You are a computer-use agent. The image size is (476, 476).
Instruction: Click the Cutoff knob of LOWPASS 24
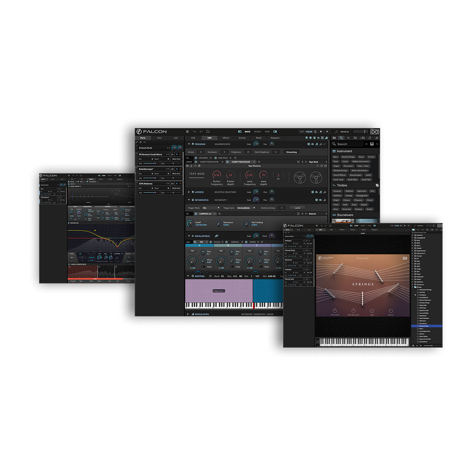(x=190, y=224)
